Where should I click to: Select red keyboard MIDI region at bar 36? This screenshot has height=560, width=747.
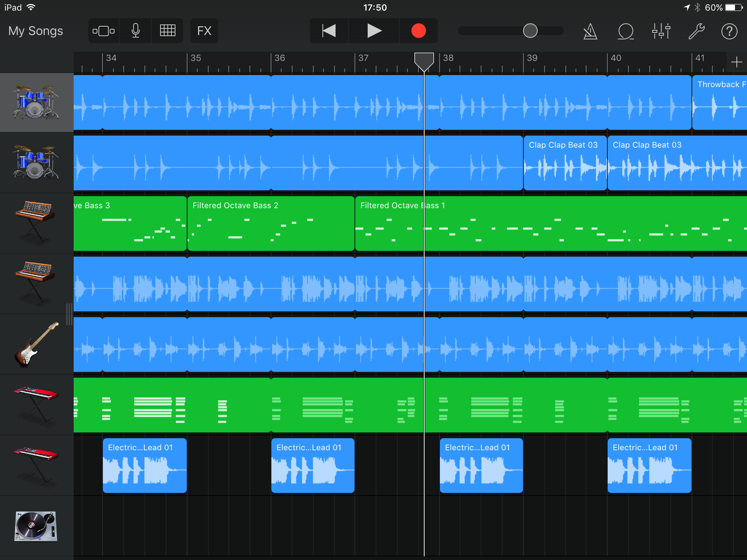click(439, 405)
